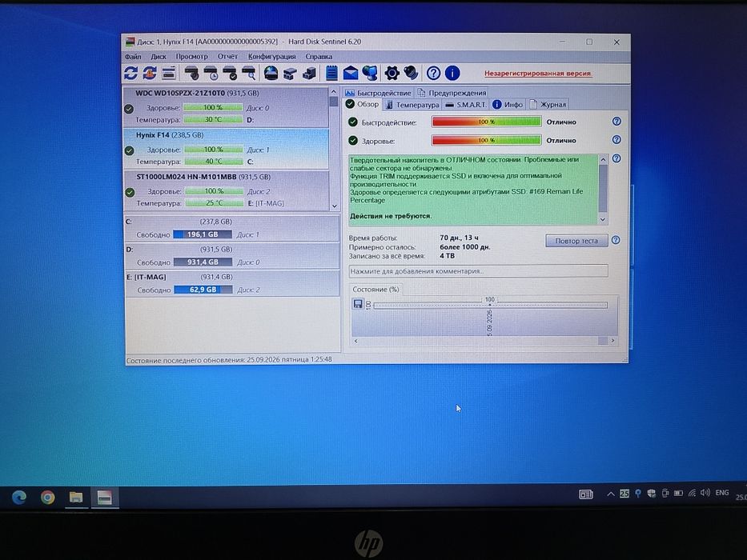The width and height of the screenshot is (747, 560).
Task: Open about info with the blue i icon
Action: click(x=452, y=73)
